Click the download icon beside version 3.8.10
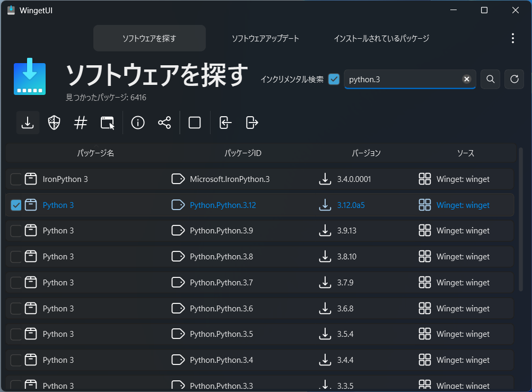This screenshot has width=532, height=392. coord(325,256)
